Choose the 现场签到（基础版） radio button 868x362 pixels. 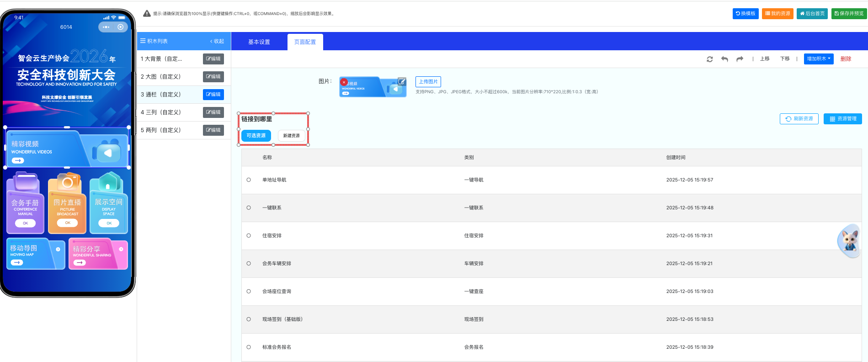(249, 319)
